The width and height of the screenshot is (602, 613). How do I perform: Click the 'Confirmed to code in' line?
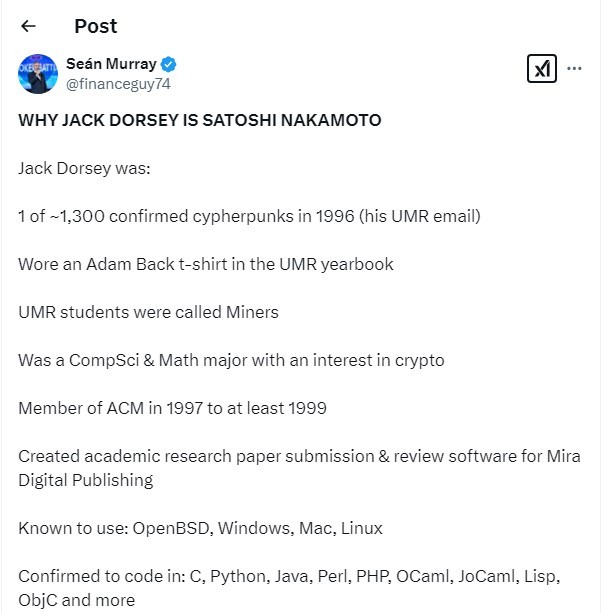(x=289, y=576)
